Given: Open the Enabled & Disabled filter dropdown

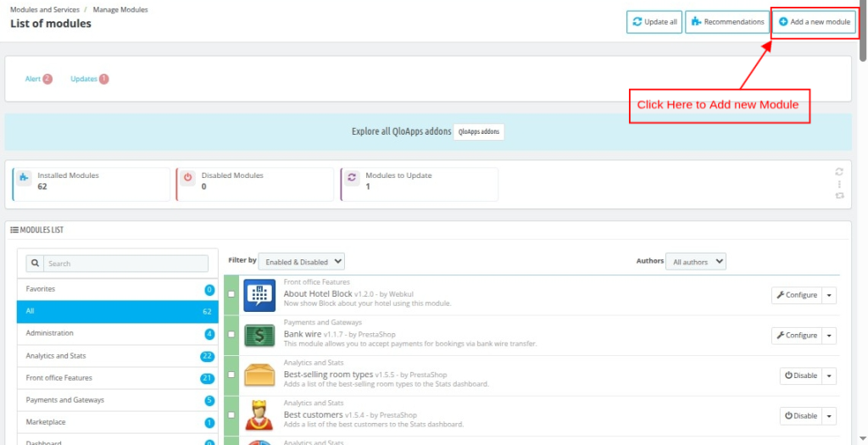Looking at the screenshot, I should [302, 262].
